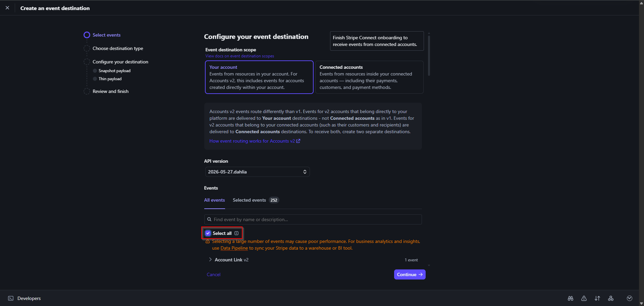
Task: Click the circled chevron collapse icon
Action: [630, 298]
